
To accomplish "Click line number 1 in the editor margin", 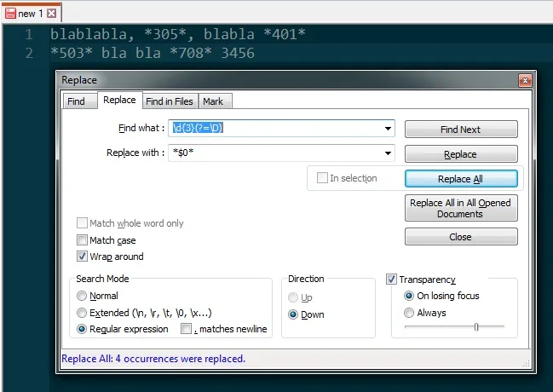I will (x=29, y=35).
